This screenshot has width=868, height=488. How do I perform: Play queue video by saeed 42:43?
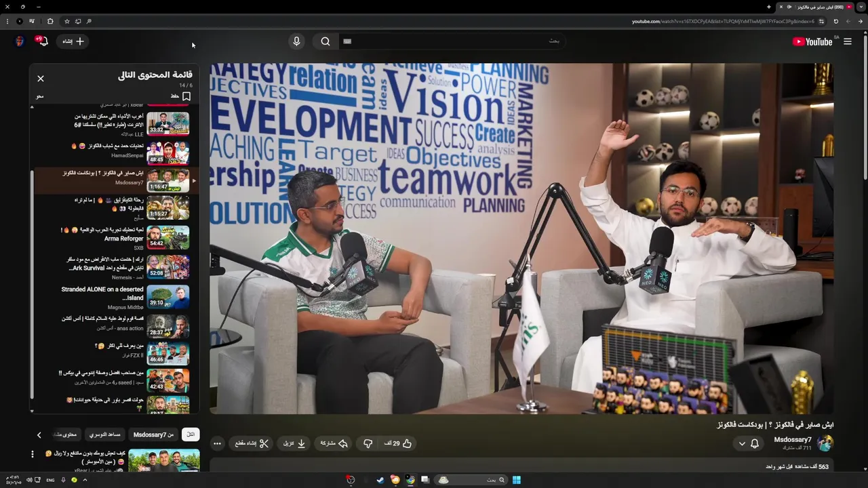(117, 380)
